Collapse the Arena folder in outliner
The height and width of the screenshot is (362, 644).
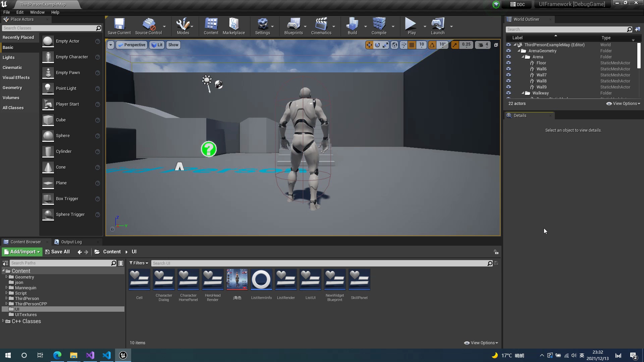(523, 57)
